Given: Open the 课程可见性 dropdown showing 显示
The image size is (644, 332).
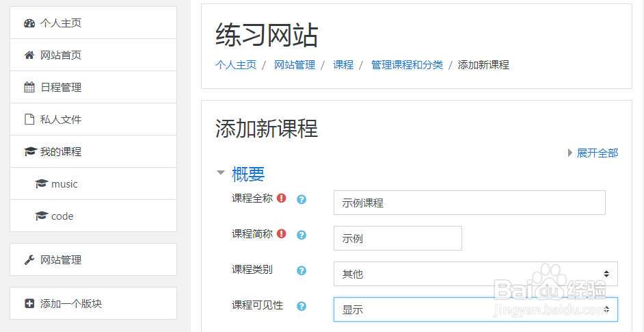Looking at the screenshot, I should pos(475,309).
